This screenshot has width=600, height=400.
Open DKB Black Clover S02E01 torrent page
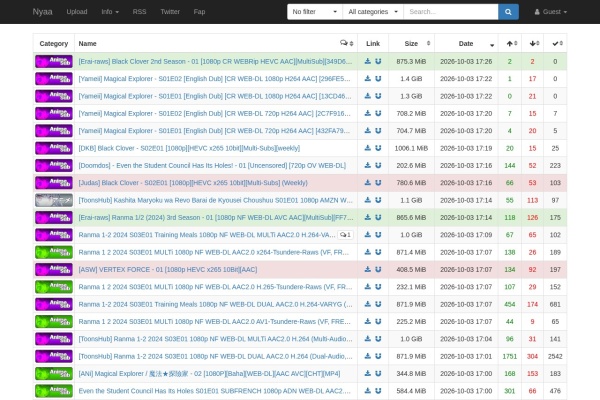pos(189,148)
